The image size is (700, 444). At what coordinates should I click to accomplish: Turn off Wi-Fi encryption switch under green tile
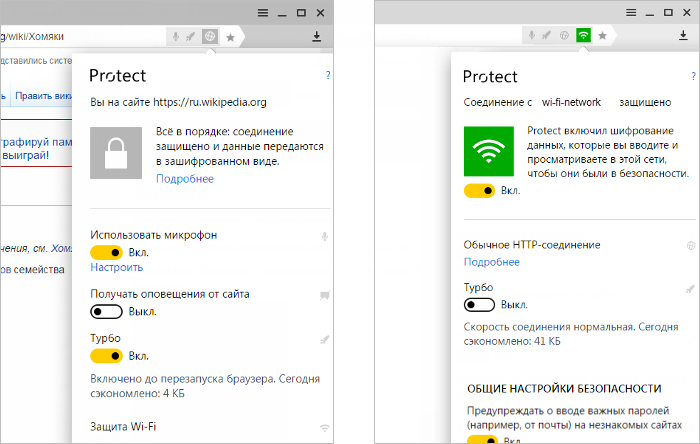479,191
